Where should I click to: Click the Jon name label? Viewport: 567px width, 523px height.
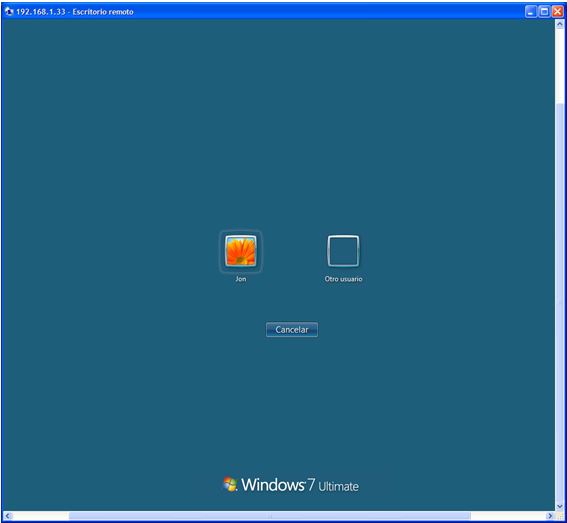click(x=241, y=279)
